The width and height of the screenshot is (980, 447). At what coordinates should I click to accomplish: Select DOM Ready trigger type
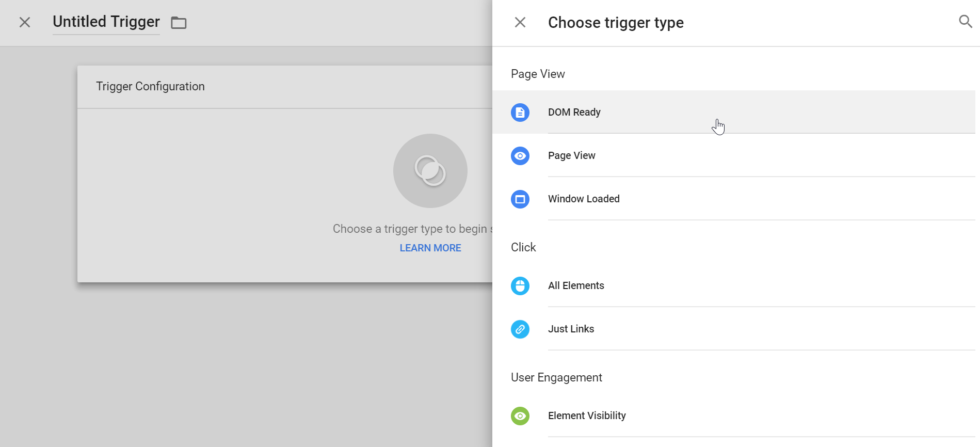(x=574, y=112)
